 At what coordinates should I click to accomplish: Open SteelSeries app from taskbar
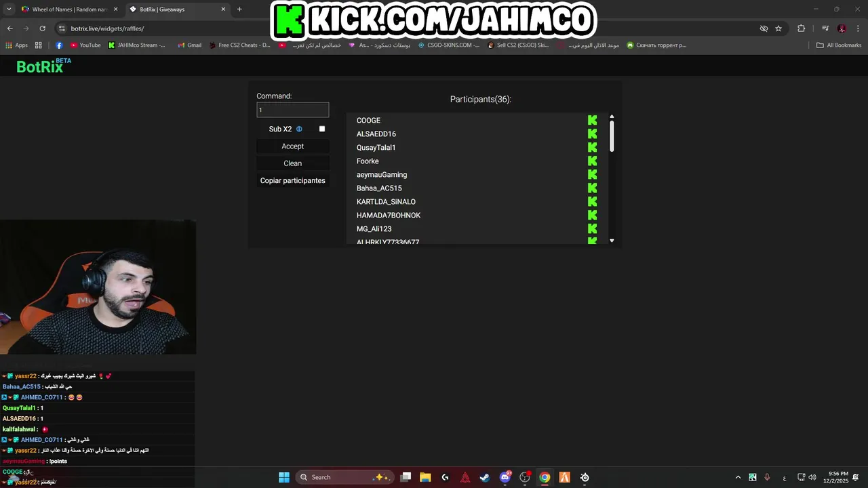click(x=585, y=477)
